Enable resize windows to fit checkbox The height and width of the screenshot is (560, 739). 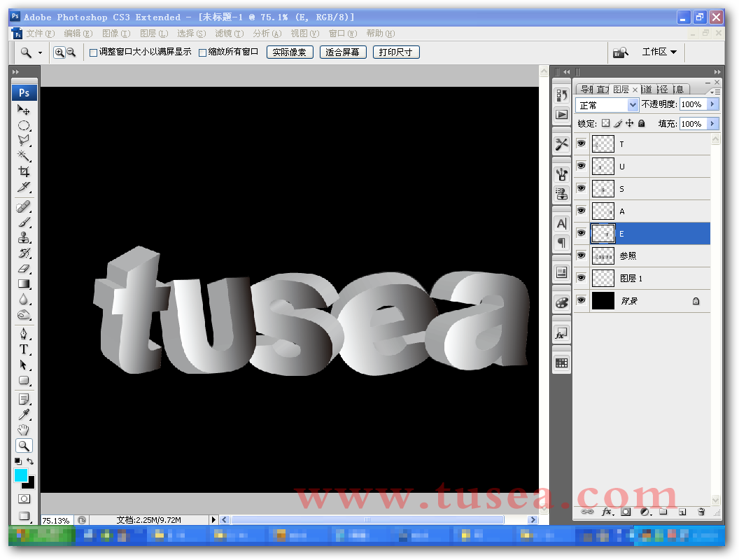[x=93, y=52]
